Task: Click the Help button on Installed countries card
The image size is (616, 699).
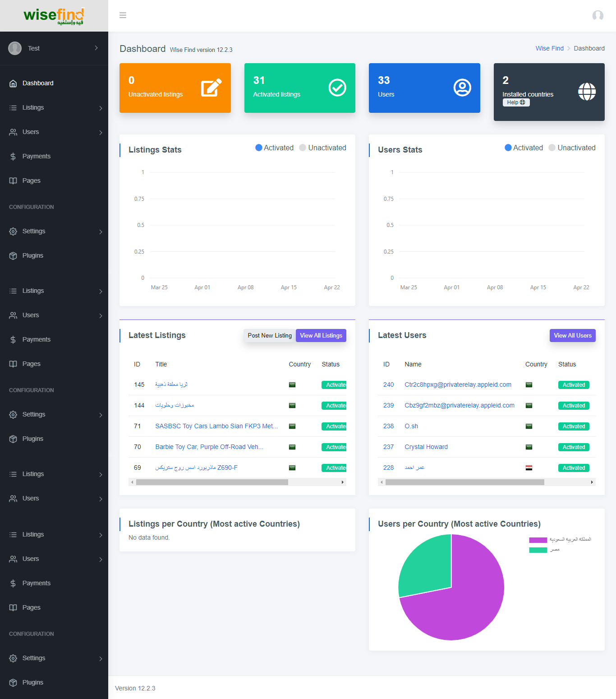Action: tap(516, 102)
